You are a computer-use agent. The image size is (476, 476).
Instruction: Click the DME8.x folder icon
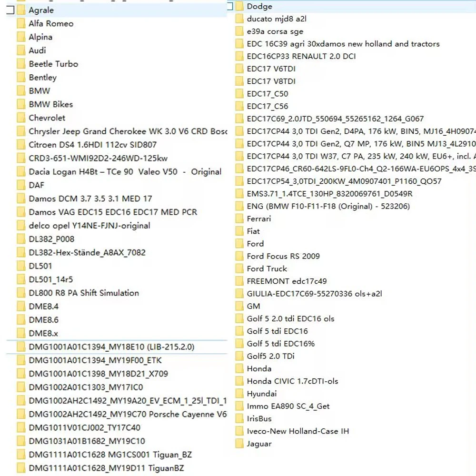pos(21,333)
